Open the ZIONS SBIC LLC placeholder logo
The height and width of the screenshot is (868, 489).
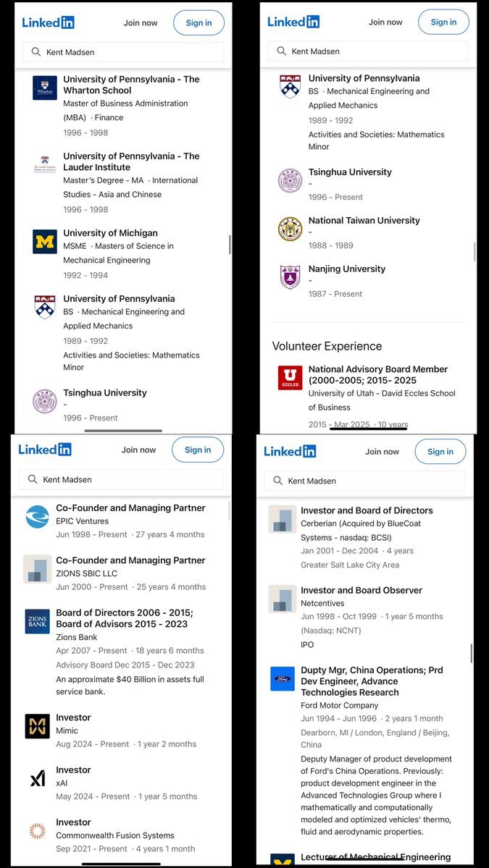[x=37, y=569]
